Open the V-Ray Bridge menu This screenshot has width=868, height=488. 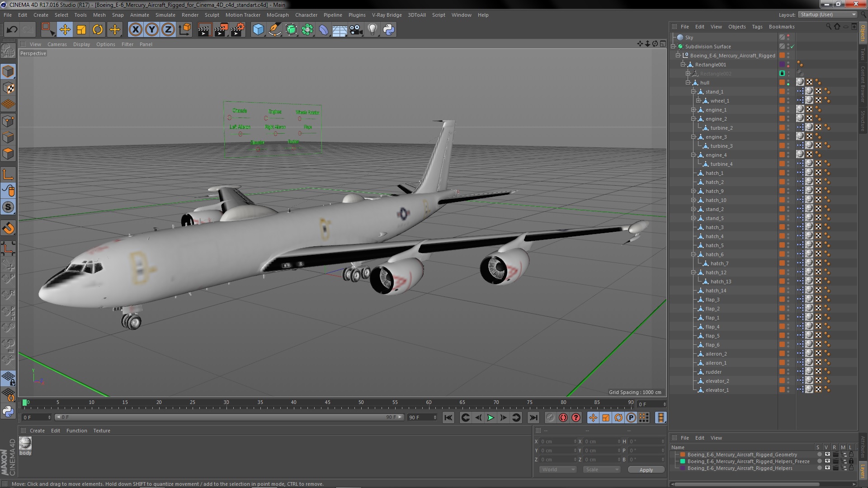387,15
